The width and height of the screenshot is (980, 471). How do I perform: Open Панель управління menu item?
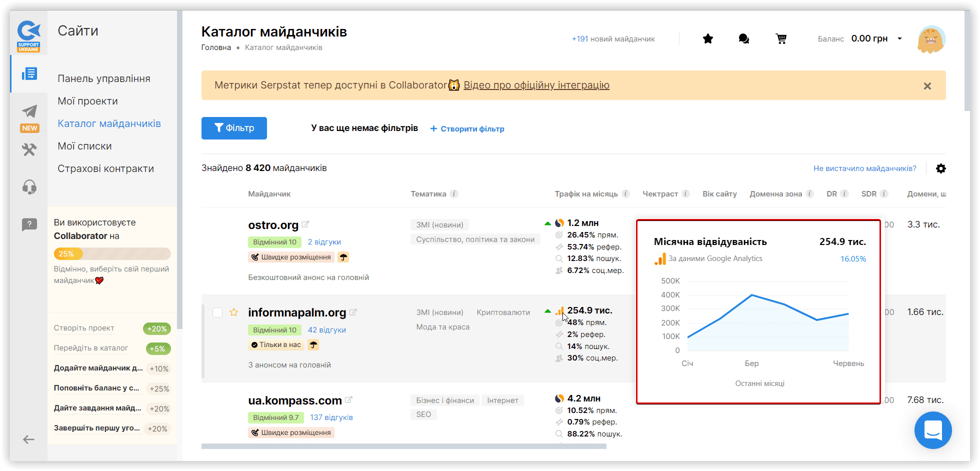(104, 78)
